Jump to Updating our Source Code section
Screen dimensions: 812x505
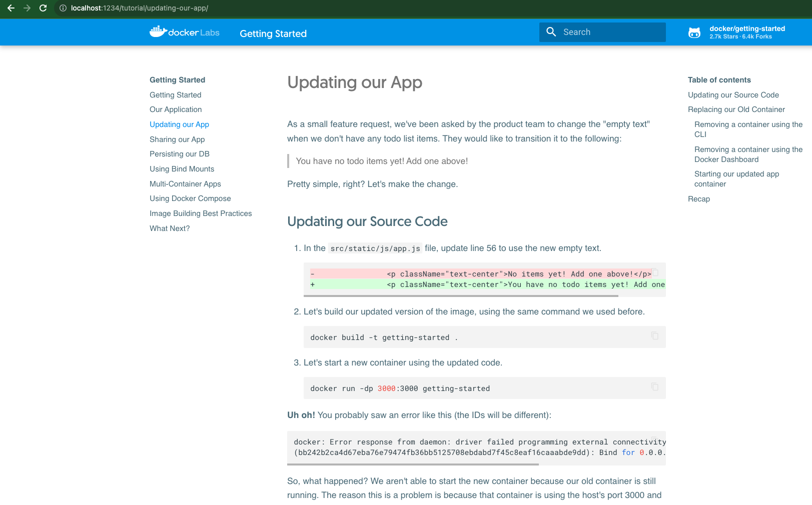click(x=733, y=95)
